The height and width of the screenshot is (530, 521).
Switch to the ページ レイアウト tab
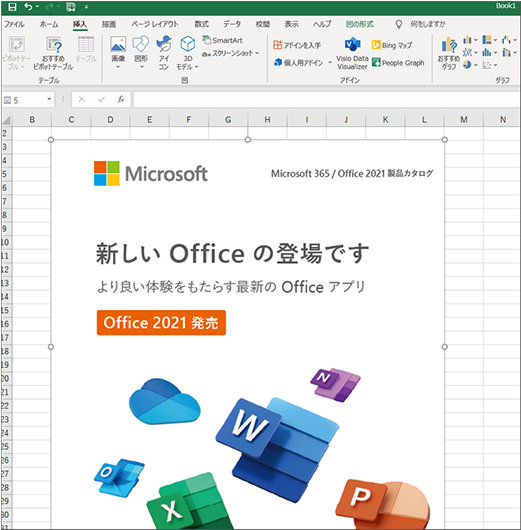(x=155, y=24)
